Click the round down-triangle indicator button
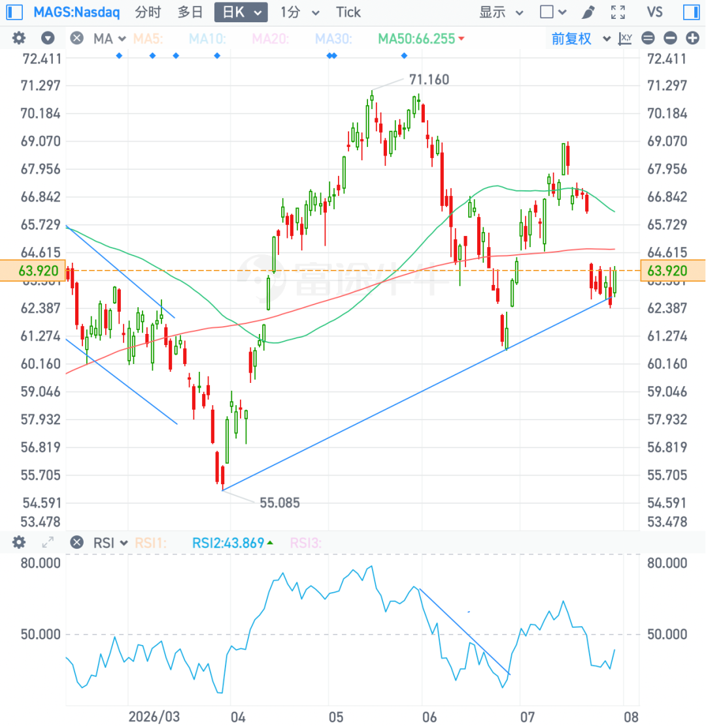Screen dimensions: 706x728 point(47,38)
